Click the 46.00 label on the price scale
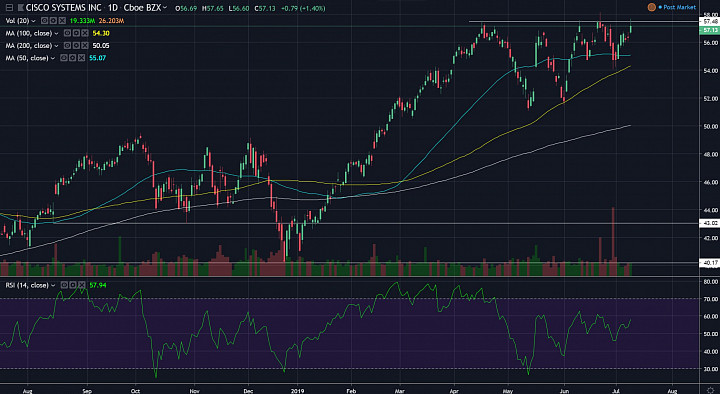 710,182
